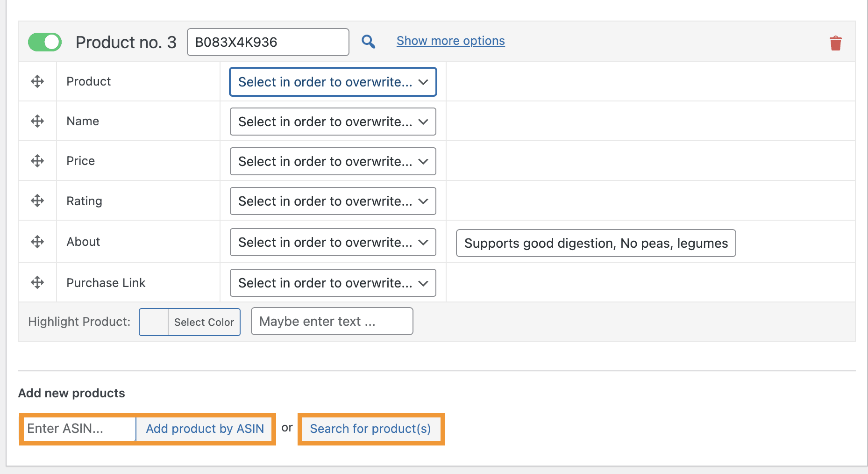Grab the drag icon next to About
This screenshot has width=868, height=474.
(37, 241)
